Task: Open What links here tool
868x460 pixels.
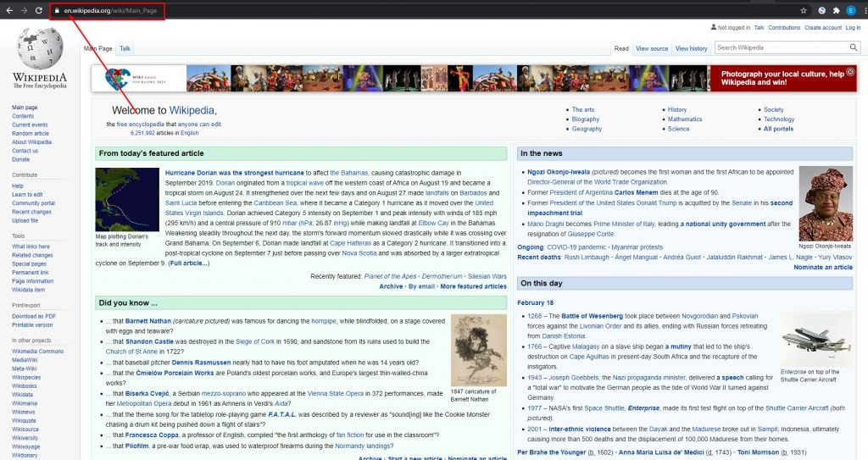Action: (x=31, y=247)
